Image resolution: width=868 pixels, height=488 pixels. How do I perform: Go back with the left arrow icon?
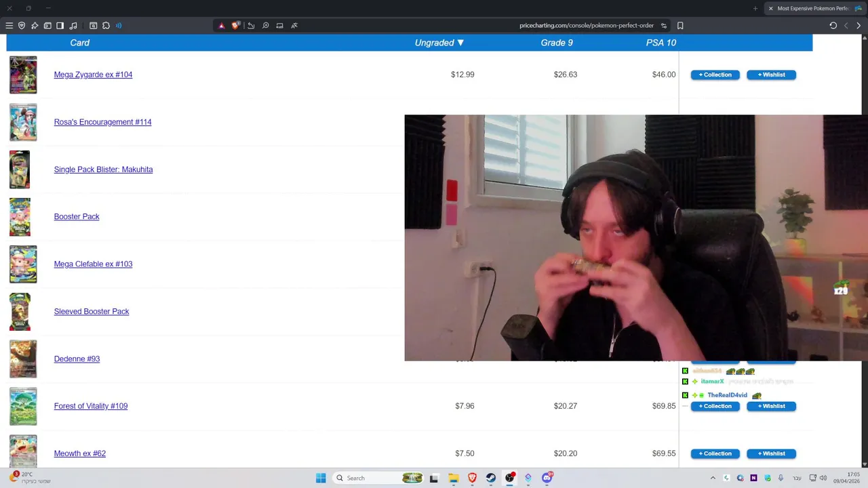846,26
